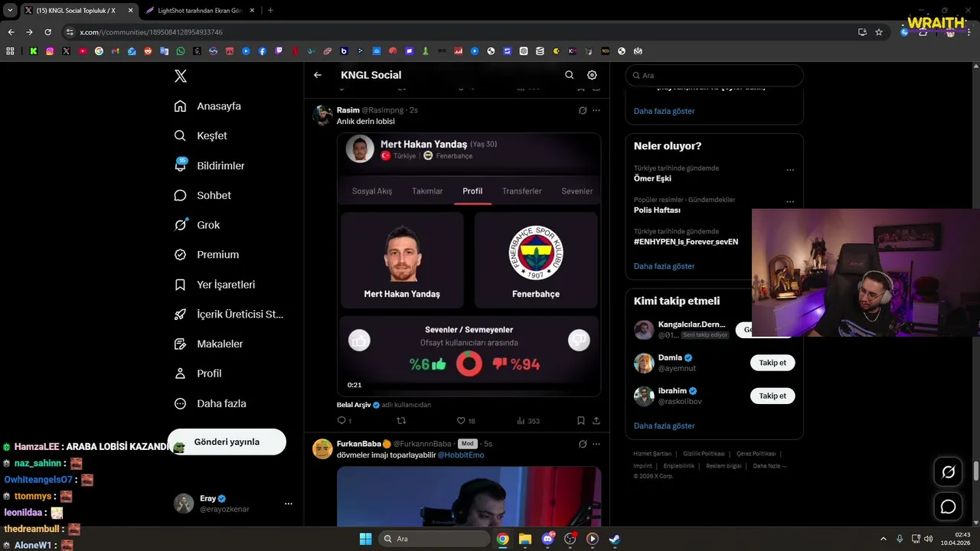Open FurkanBaba's profile avatar
980x551 pixels.
[322, 448]
